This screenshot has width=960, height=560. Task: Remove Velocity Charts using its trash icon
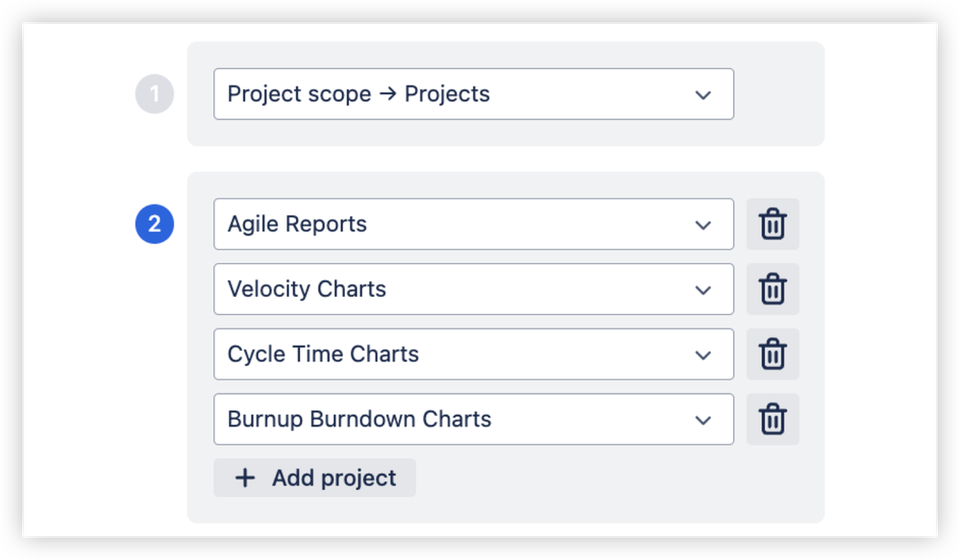[773, 289]
